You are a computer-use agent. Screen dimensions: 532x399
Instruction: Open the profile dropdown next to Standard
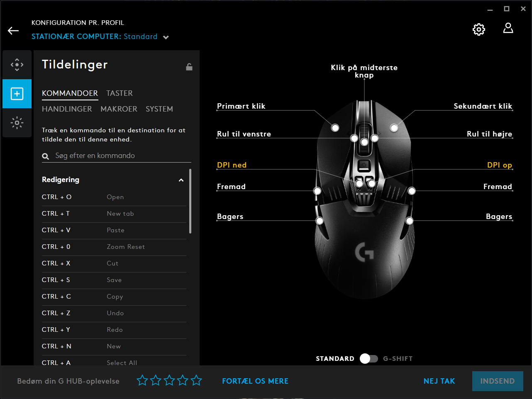click(166, 37)
